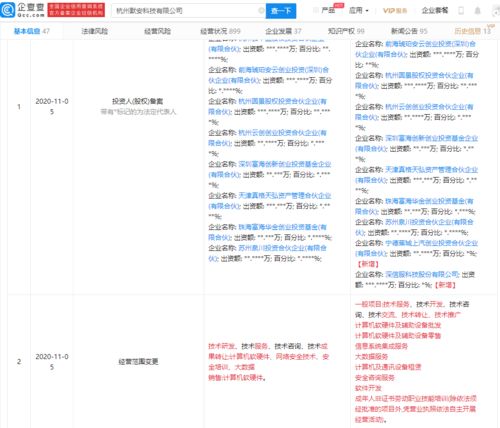Click red text 软件开发 in new scope
500x428 pixels.
coord(368,388)
